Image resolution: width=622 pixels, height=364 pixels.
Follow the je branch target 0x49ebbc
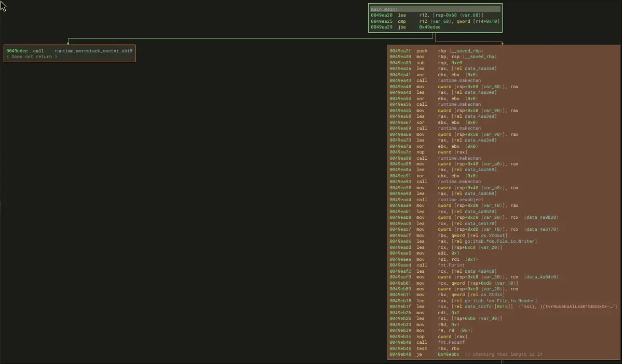coord(449,354)
